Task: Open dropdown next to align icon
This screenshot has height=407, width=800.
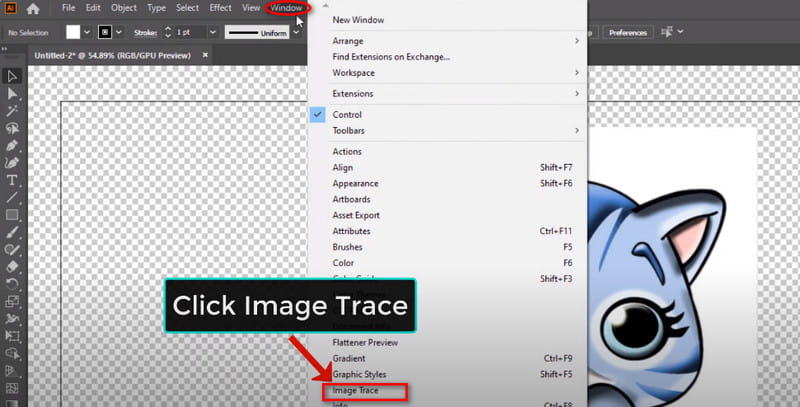Action: coord(681,32)
